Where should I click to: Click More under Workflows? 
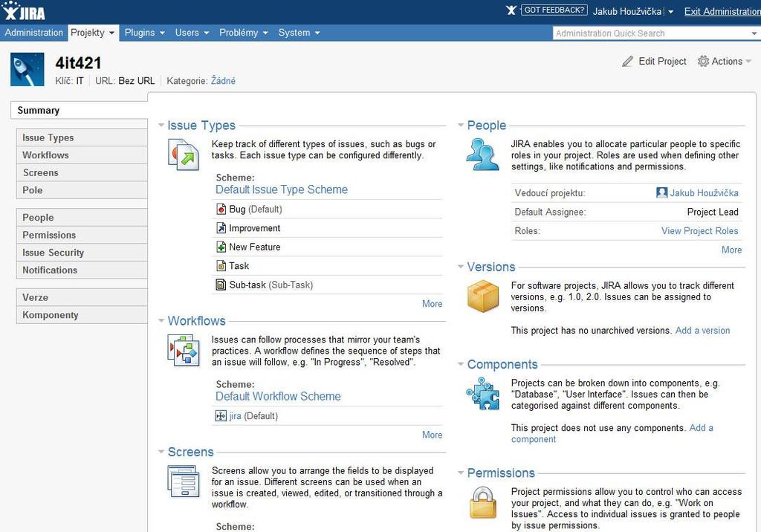click(432, 435)
